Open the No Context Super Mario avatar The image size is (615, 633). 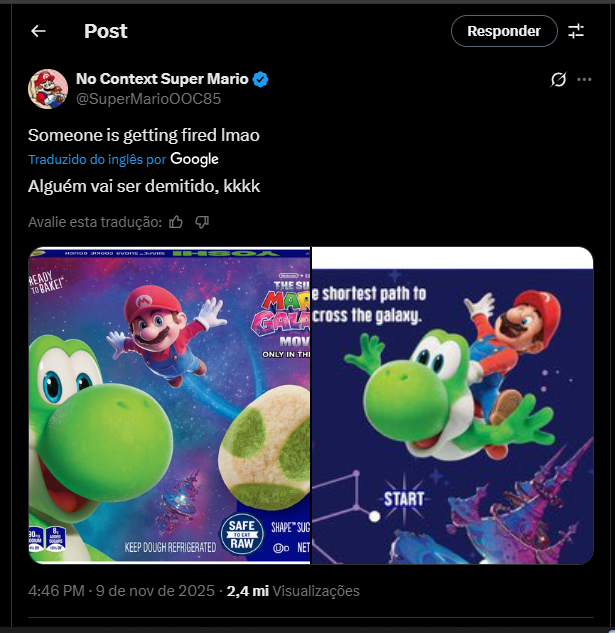(47, 89)
